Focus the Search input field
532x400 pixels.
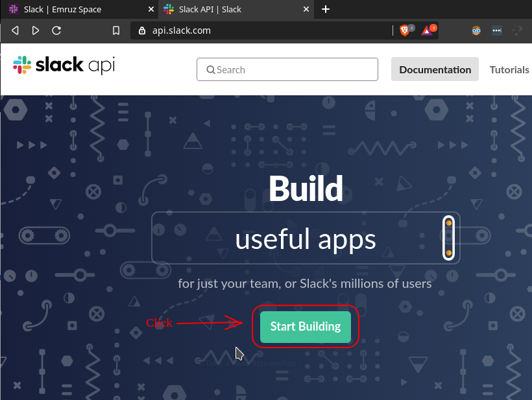coord(287,69)
